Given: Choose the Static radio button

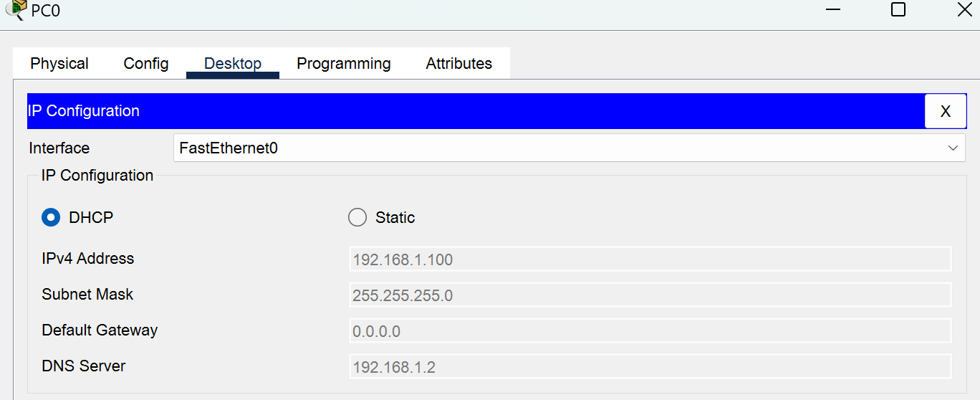Looking at the screenshot, I should tap(357, 217).
